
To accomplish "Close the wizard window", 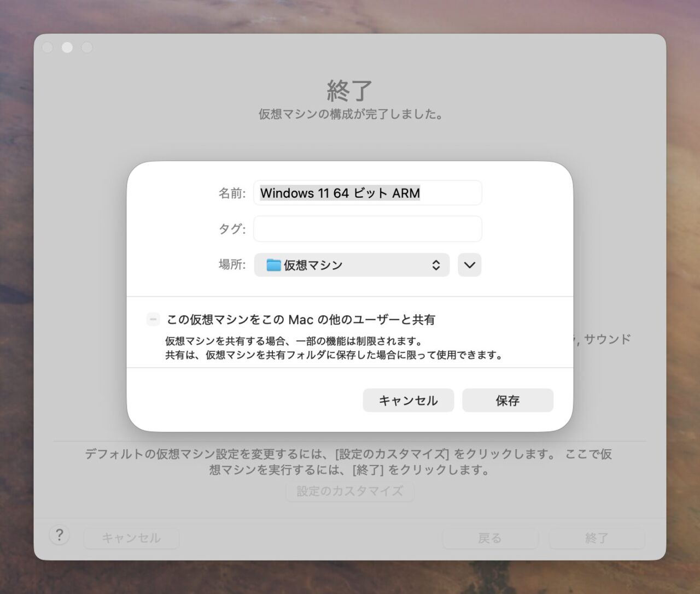I will pos(48,48).
